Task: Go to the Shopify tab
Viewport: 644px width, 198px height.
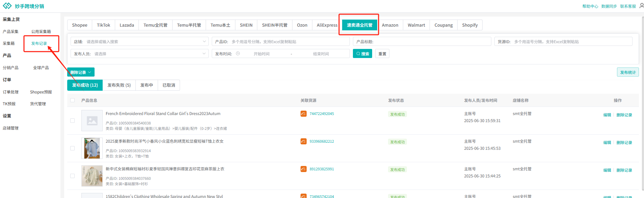Action: coord(470,25)
